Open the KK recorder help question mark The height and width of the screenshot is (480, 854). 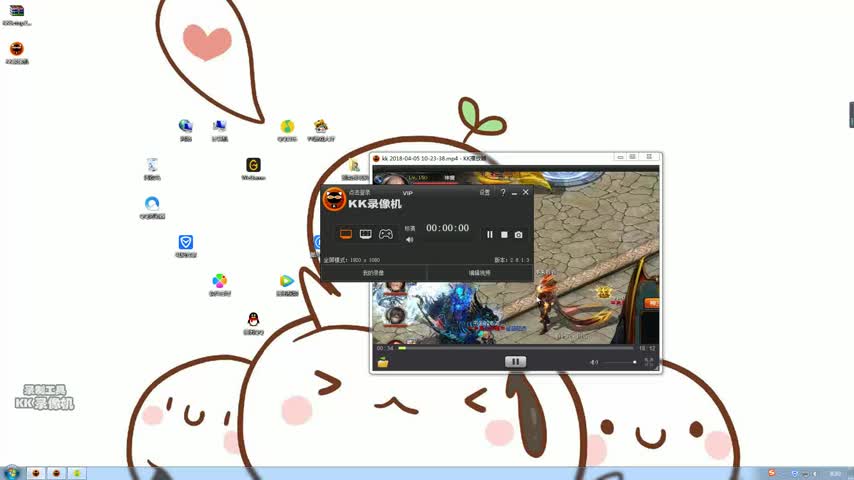(x=503, y=192)
